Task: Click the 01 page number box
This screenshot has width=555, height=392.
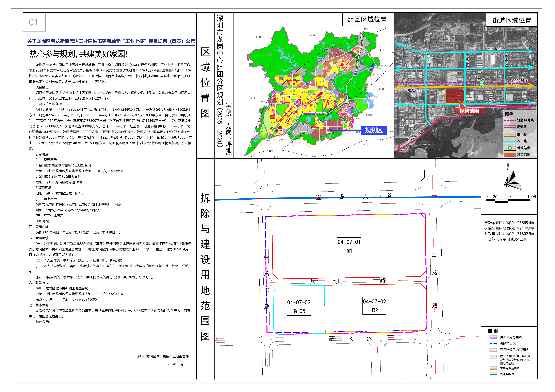Action: [34, 22]
